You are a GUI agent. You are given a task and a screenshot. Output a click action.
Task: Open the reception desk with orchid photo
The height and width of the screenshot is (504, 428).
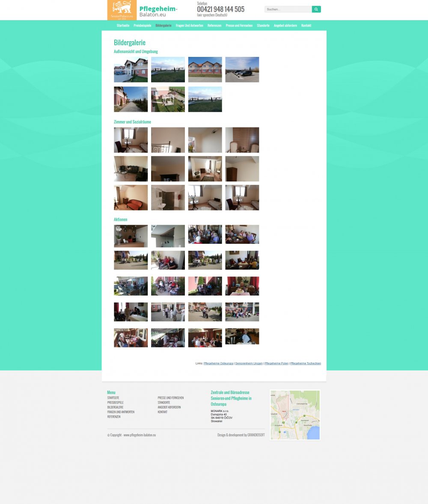click(131, 236)
